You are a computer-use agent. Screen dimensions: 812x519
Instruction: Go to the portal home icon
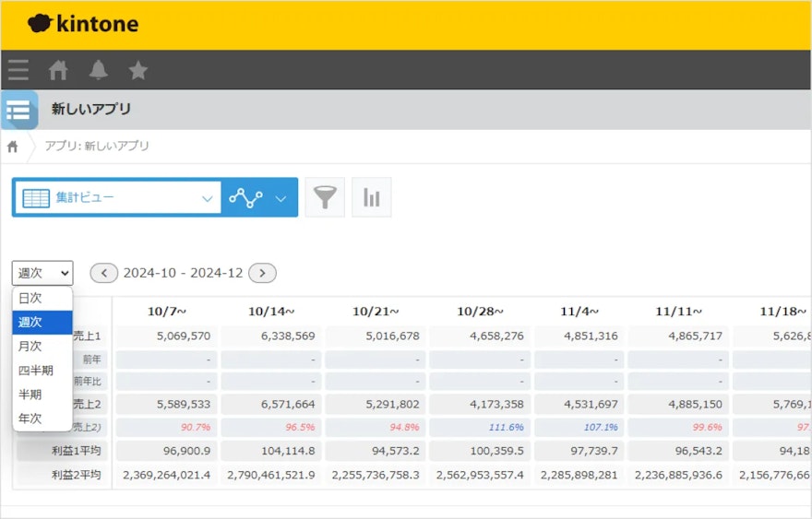[x=58, y=70]
